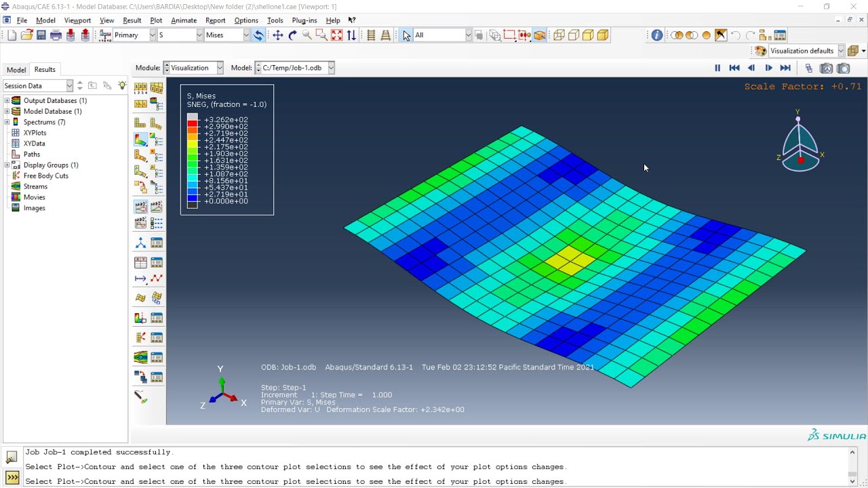Open the Plug-ins menu
The width and height of the screenshot is (868, 488).
(x=304, y=20)
